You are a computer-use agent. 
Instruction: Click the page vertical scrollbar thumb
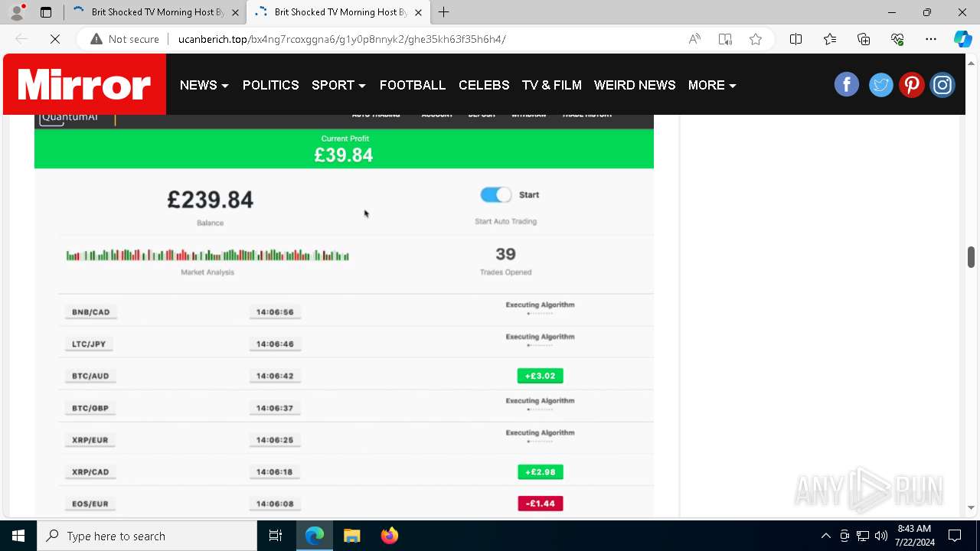(x=971, y=257)
